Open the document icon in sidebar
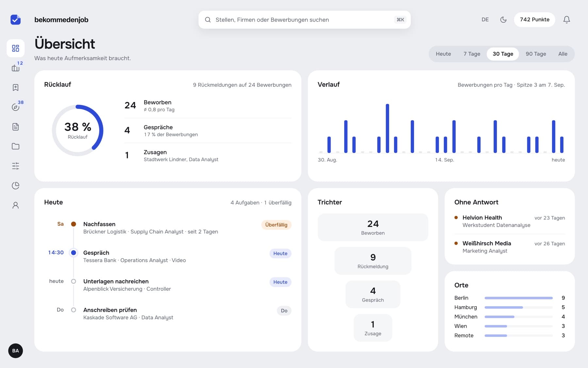The image size is (588, 368). [15, 127]
